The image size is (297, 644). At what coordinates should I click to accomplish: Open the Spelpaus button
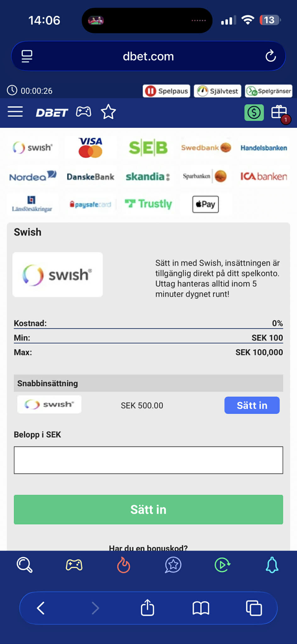point(166,91)
